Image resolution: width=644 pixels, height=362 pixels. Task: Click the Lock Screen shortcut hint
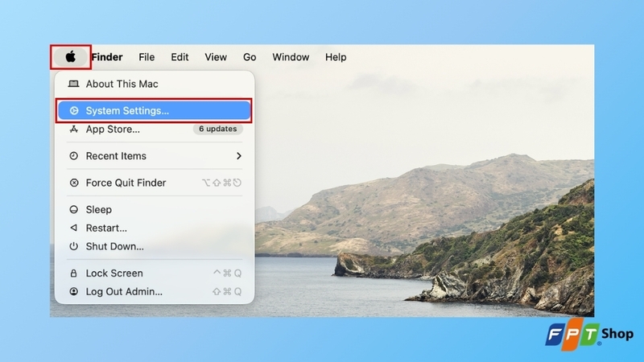coord(227,273)
